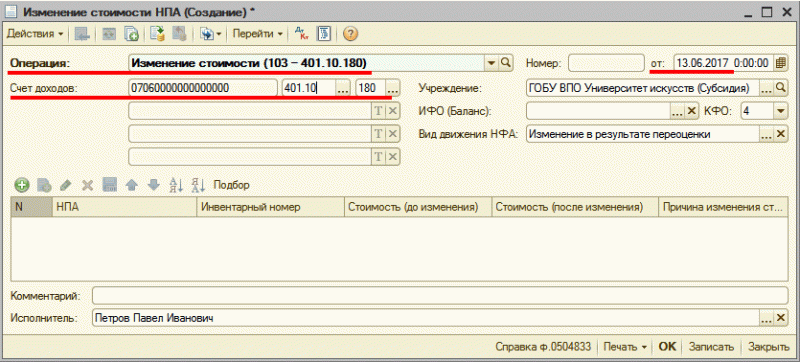The height and width of the screenshot is (362, 800).
Task: Click the Подбор button above table
Action: [232, 185]
